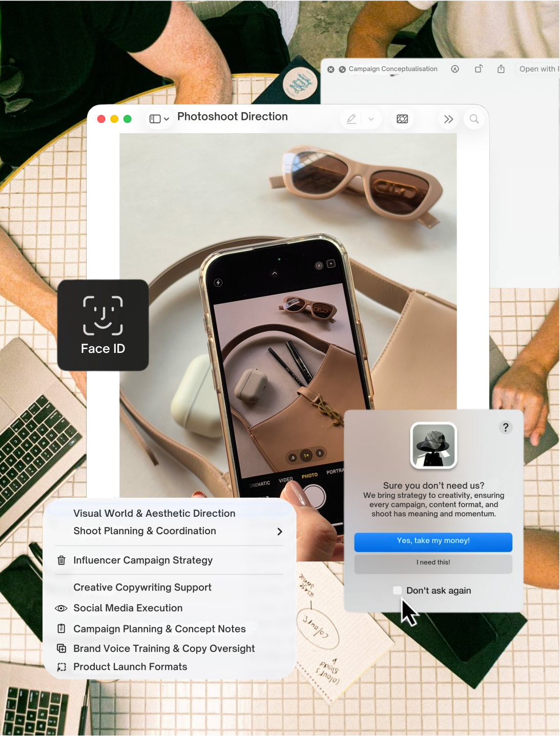The image size is (560, 736).
Task: Choose Creative Copywriting Support from the menu
Action: (142, 587)
